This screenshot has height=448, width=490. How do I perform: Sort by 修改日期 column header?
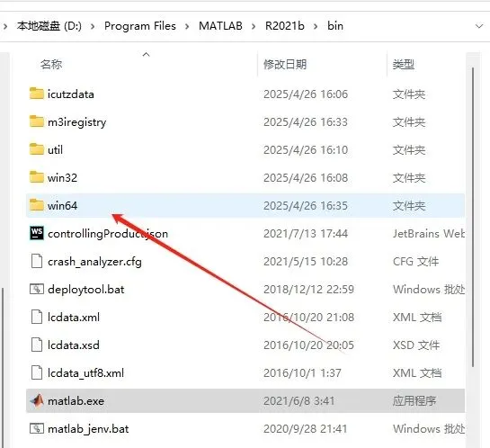[285, 65]
